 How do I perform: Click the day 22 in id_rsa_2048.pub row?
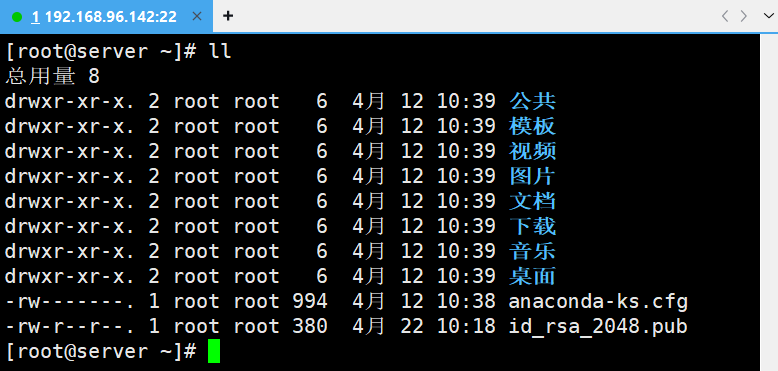(x=412, y=327)
